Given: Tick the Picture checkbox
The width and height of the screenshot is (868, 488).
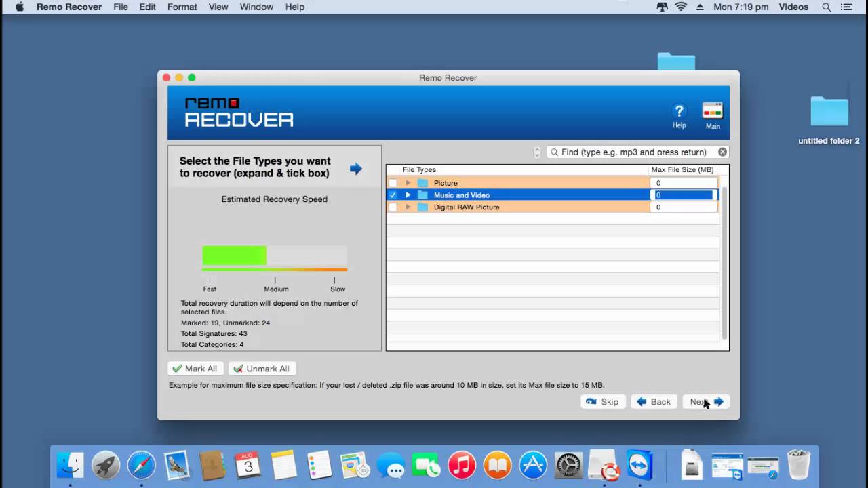Looking at the screenshot, I should tap(393, 183).
